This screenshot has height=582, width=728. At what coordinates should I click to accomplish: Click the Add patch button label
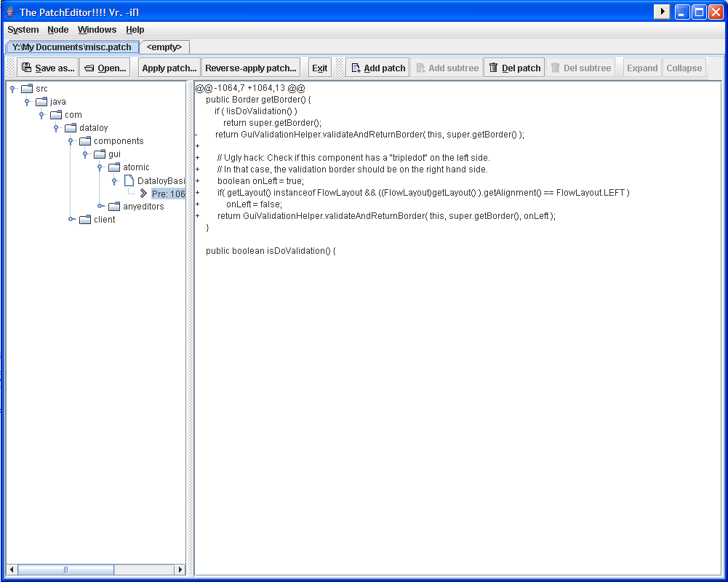tap(385, 68)
